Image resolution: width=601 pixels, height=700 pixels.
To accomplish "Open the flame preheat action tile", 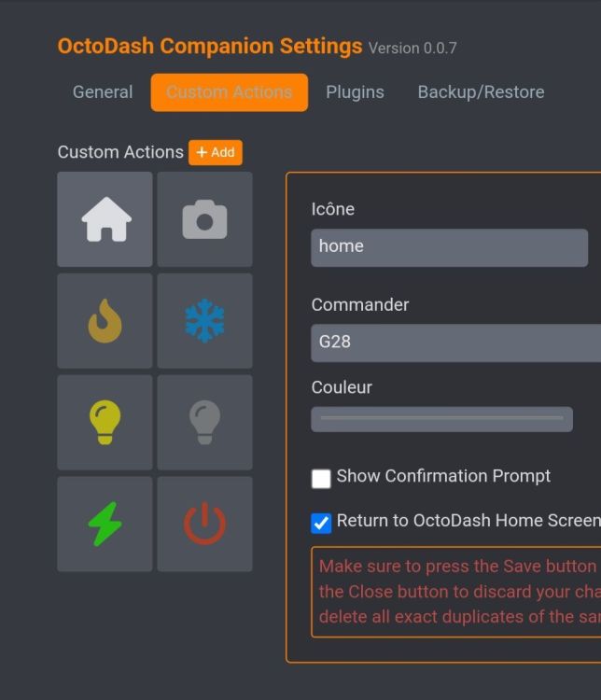I will [x=105, y=321].
